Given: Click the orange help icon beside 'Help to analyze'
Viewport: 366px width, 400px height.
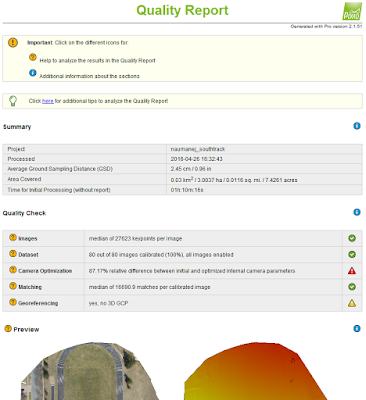Looking at the screenshot, I should point(33,57).
